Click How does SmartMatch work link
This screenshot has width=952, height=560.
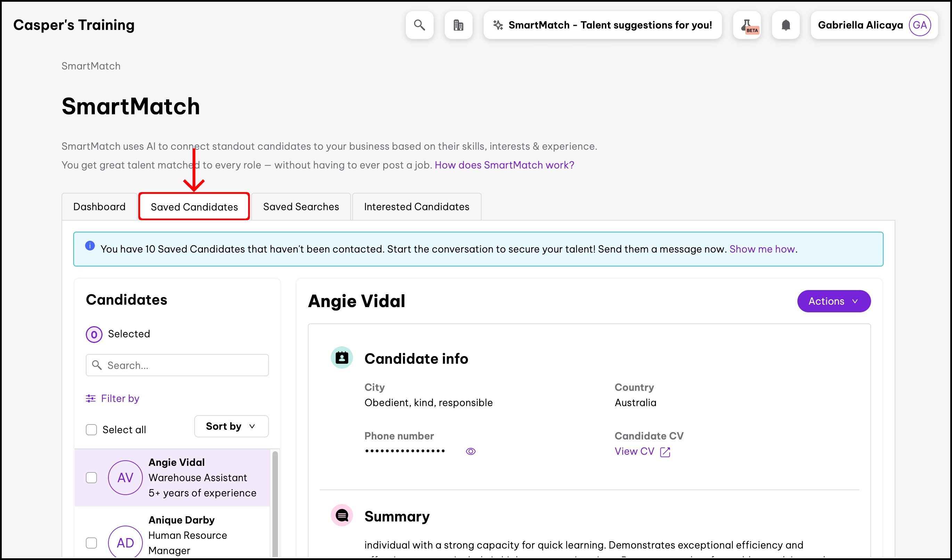tap(504, 165)
